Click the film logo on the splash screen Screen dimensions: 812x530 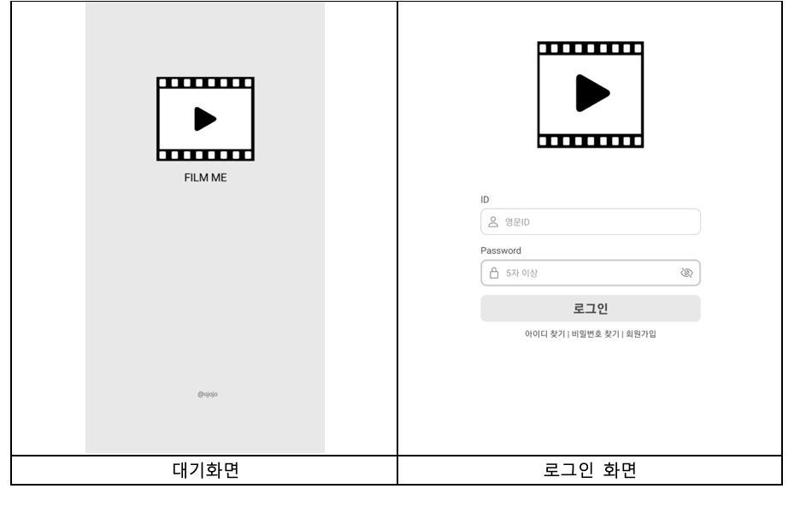(206, 119)
